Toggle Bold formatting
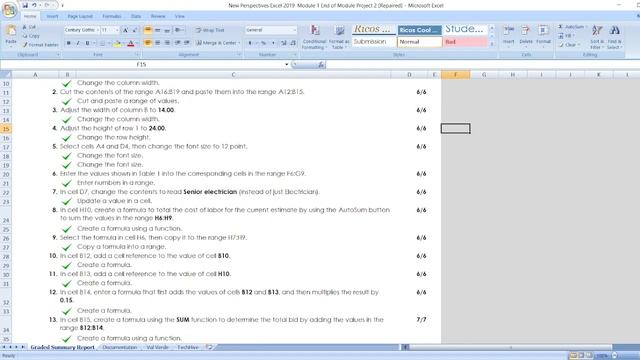The image size is (640, 360). click(x=69, y=43)
